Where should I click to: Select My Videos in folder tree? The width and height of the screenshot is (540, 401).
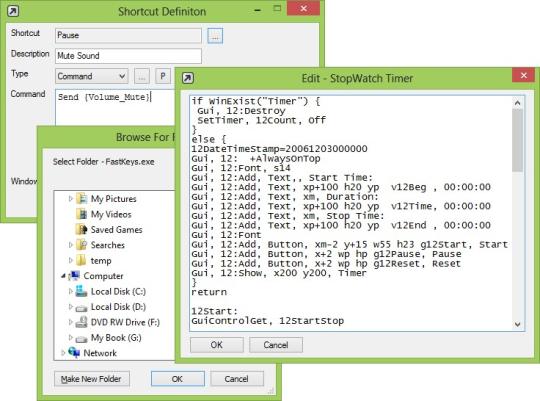click(x=111, y=214)
